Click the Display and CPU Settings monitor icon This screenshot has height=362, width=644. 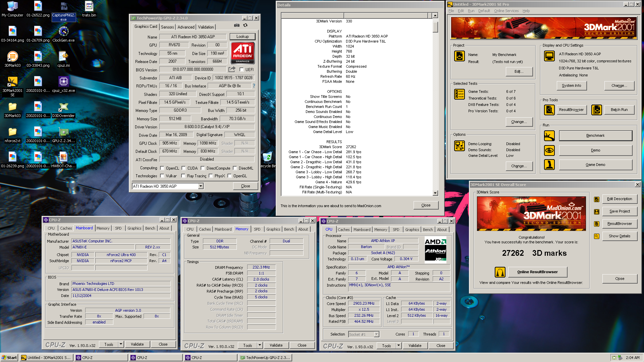coord(549,56)
